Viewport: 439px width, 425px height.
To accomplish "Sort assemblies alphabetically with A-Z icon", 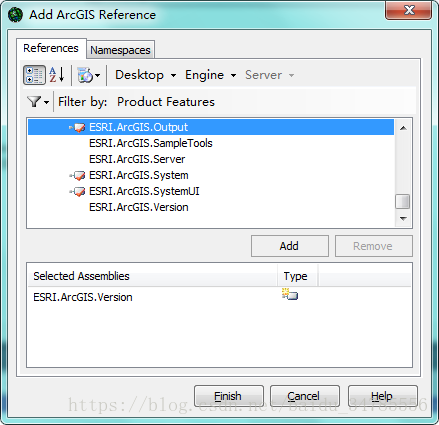I will (x=57, y=75).
